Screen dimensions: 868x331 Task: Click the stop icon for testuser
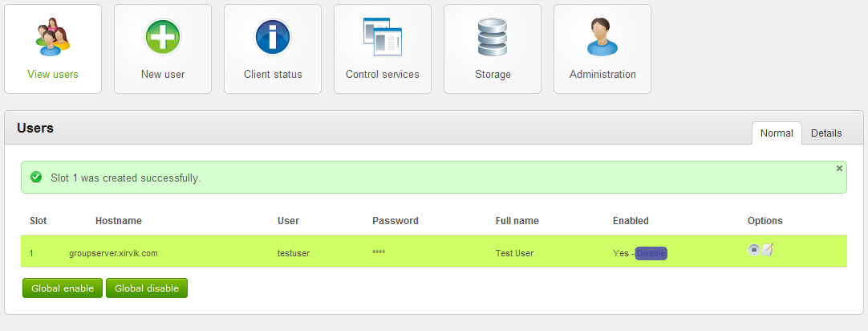tap(753, 250)
